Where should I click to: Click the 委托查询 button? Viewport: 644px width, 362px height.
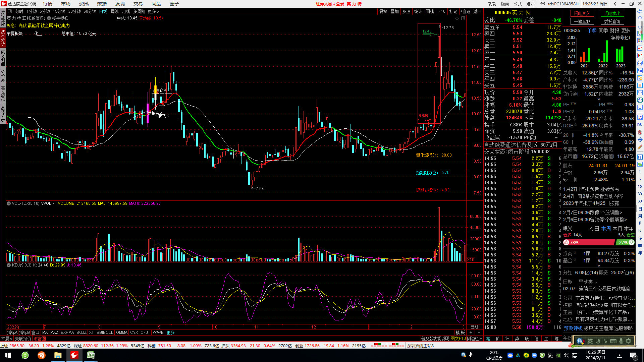click(x=612, y=21)
